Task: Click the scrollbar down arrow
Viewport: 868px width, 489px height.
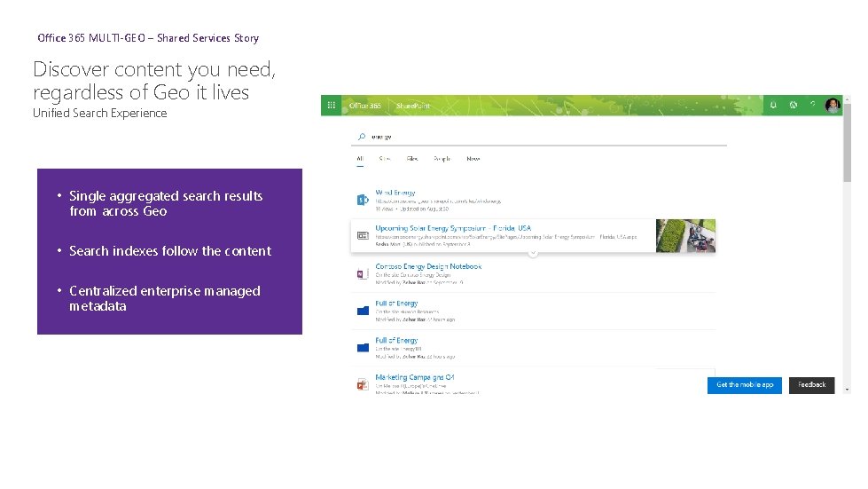Action: click(x=847, y=390)
